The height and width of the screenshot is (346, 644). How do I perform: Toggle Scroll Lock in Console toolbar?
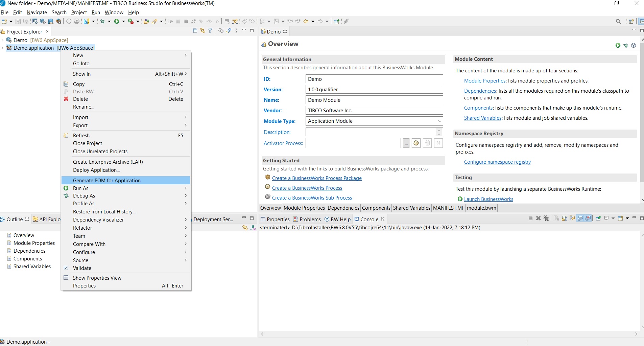[564, 218]
